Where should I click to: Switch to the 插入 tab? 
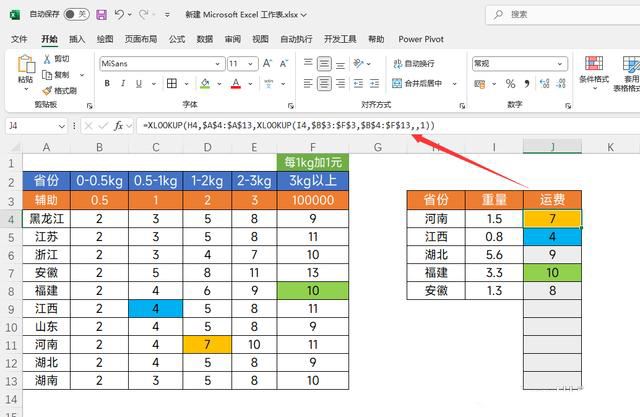(x=77, y=39)
